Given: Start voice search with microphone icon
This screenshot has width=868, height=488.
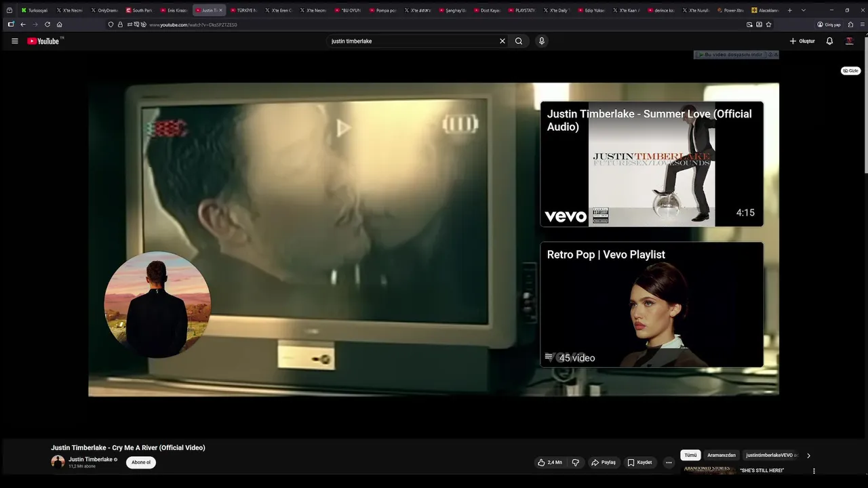Looking at the screenshot, I should pyautogui.click(x=541, y=41).
